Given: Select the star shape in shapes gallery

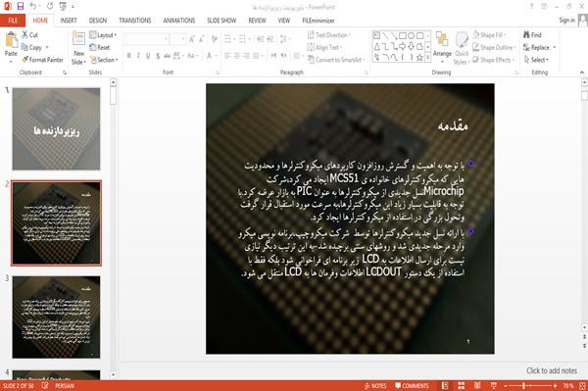Looking at the screenshot, I should click(x=419, y=58).
